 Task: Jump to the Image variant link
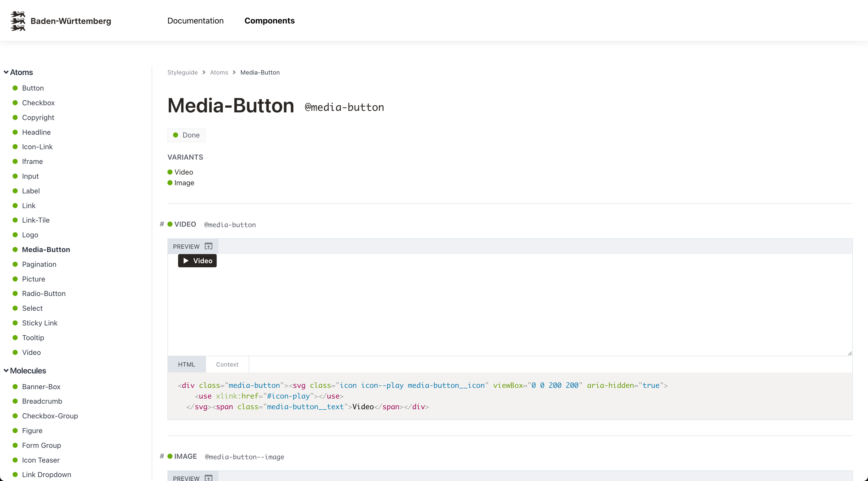pos(184,183)
